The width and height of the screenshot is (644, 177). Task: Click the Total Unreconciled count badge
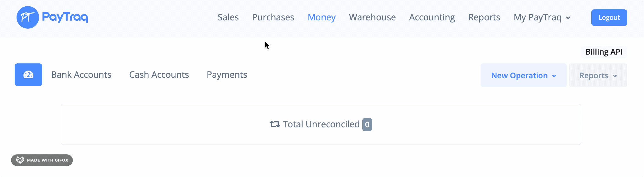point(367,125)
